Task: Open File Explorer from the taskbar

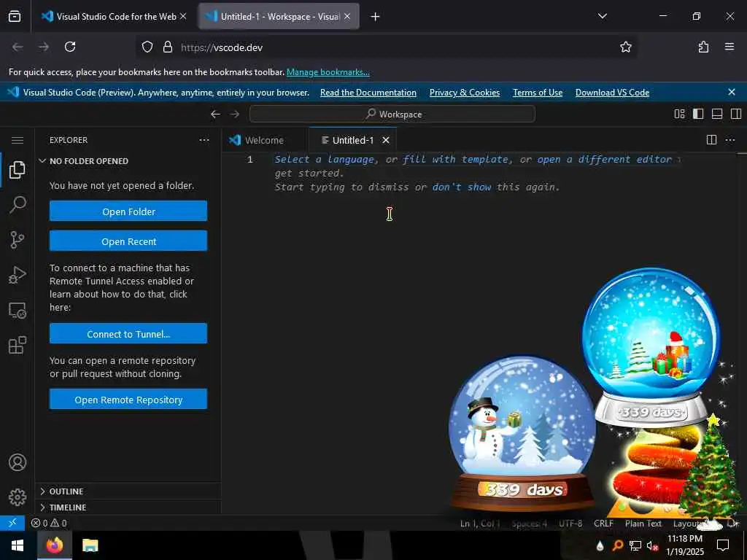Action: point(90,545)
